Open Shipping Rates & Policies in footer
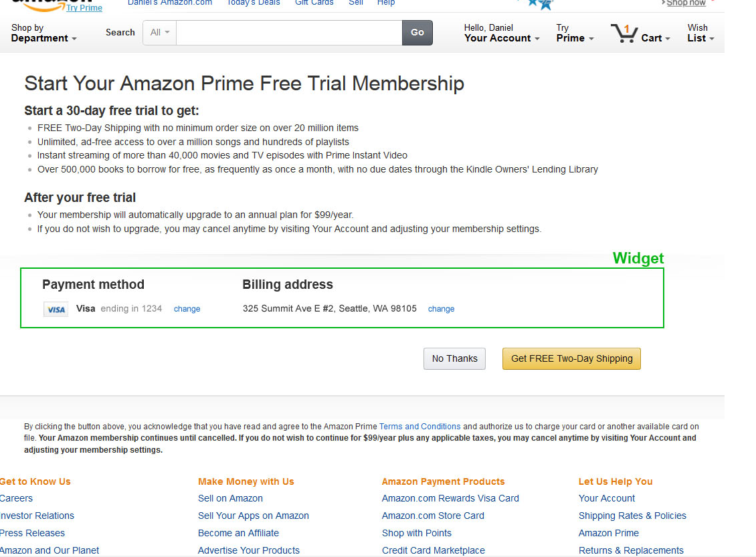 pos(632,516)
